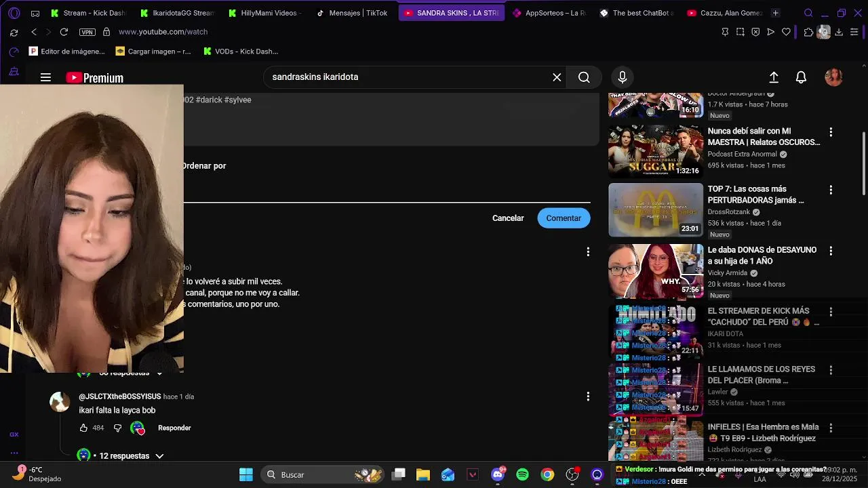The image size is (868, 488).
Task: Open @JSLCTXtheBOSSYISUS channel name
Action: 120,396
